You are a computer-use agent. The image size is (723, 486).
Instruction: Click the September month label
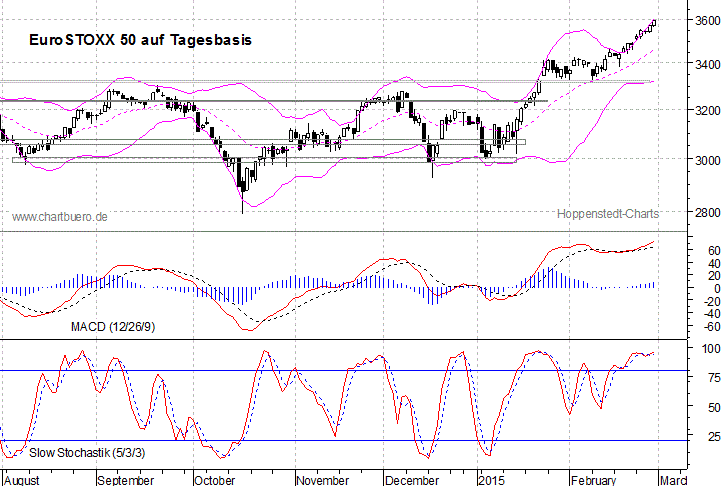tap(125, 480)
